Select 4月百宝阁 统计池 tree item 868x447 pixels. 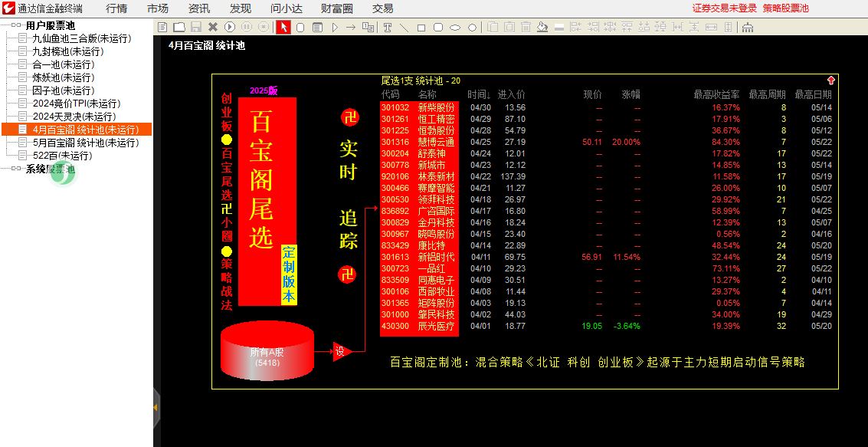85,130
